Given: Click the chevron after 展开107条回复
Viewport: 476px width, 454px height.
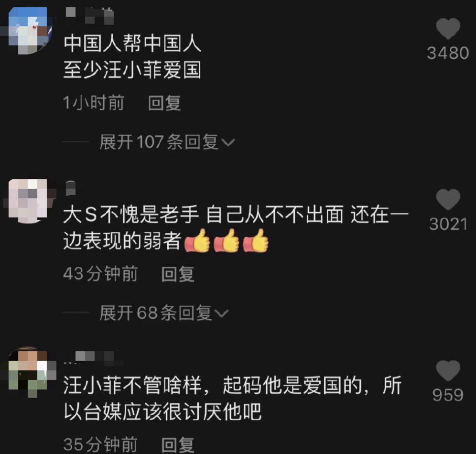Looking at the screenshot, I should (x=228, y=142).
